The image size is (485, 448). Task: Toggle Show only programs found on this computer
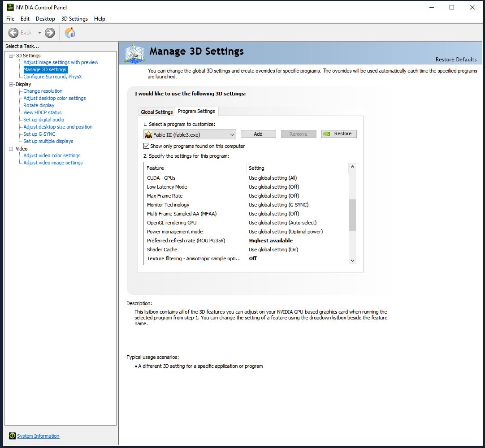pyautogui.click(x=146, y=146)
